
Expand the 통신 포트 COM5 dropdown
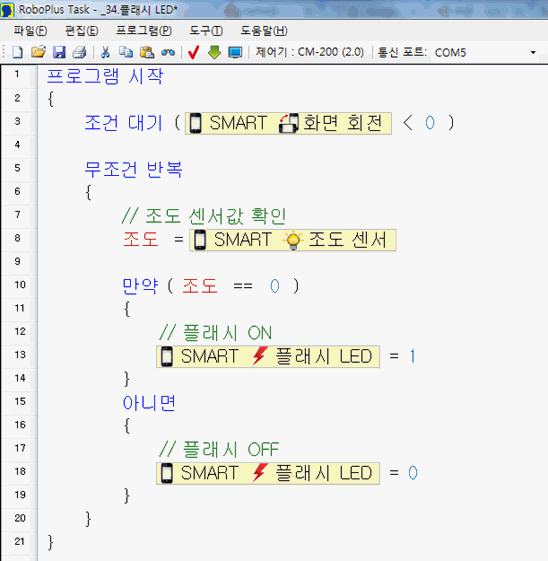point(533,53)
